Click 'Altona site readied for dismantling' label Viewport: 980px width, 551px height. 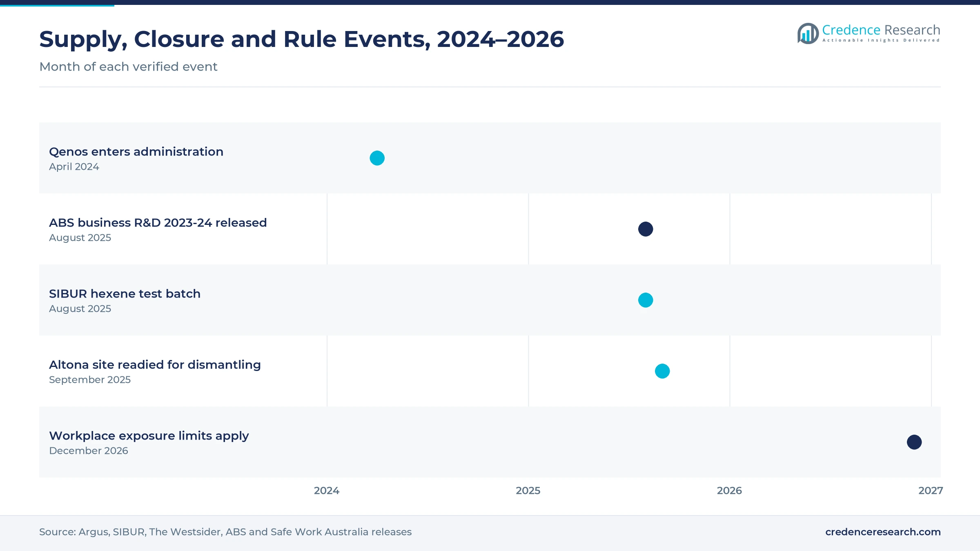155,364
